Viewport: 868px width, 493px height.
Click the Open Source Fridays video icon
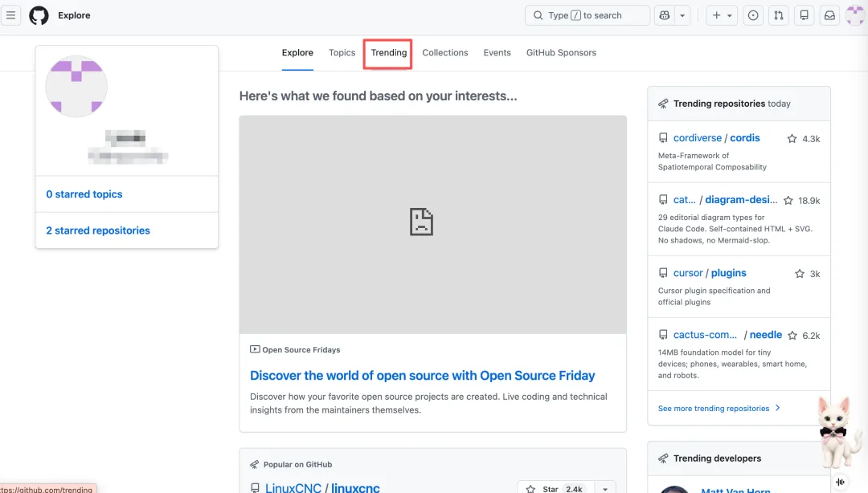(255, 349)
